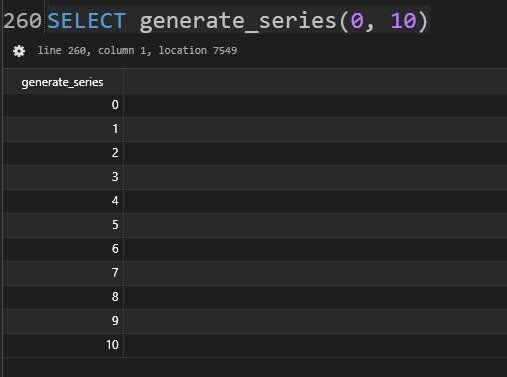Click the line 260, column 1 location text
Screen dimensions: 507x377
click(137, 51)
